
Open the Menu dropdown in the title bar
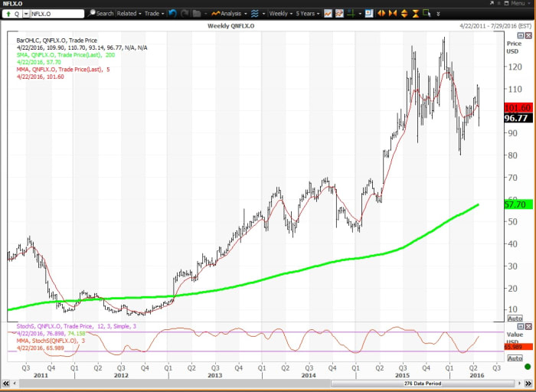520,3
